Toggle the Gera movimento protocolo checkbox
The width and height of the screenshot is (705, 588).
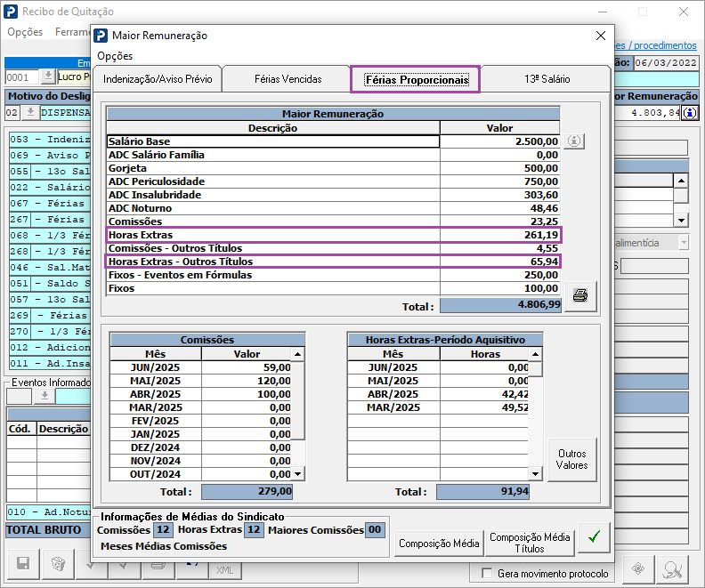pos(487,573)
